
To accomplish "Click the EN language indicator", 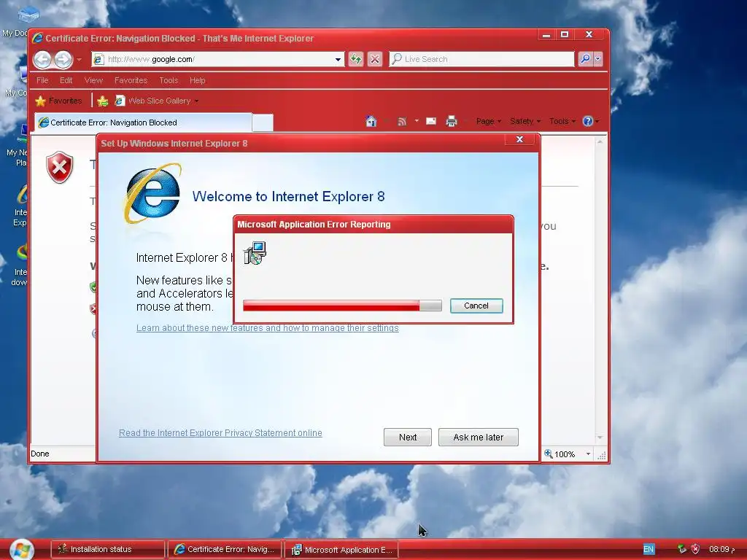I will tap(649, 549).
